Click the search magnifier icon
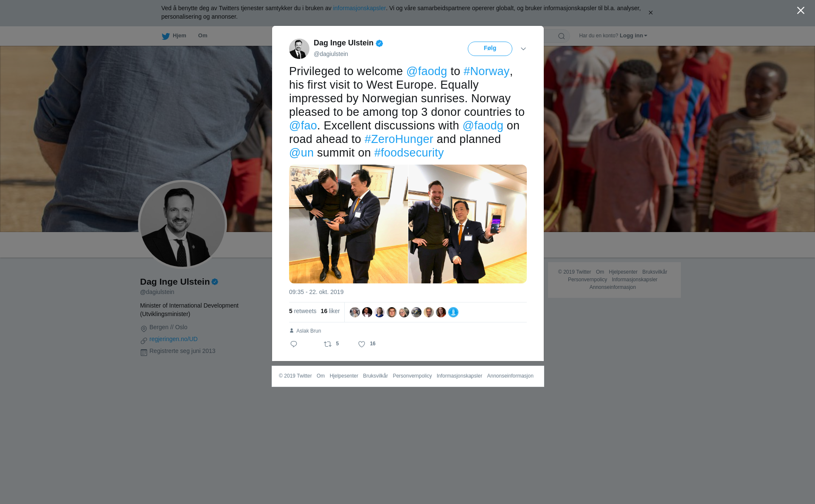 [x=562, y=36]
